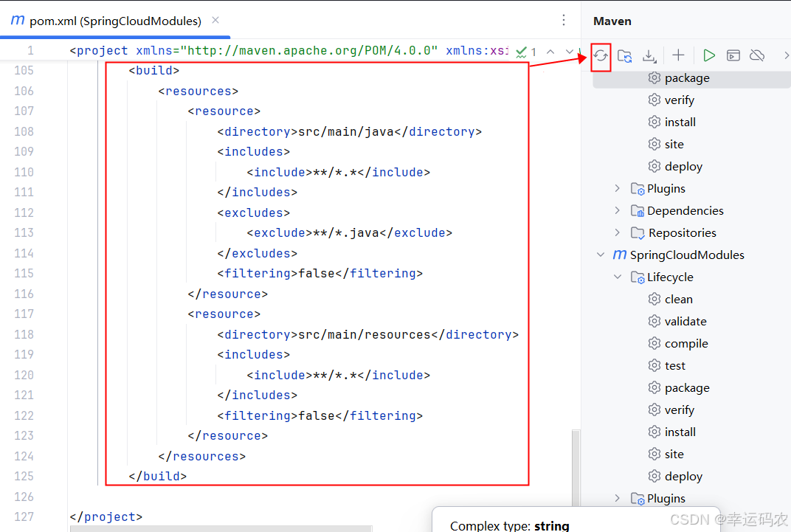791x532 pixels.
Task: Click the Reload All Maven Projects icon
Action: (601, 55)
